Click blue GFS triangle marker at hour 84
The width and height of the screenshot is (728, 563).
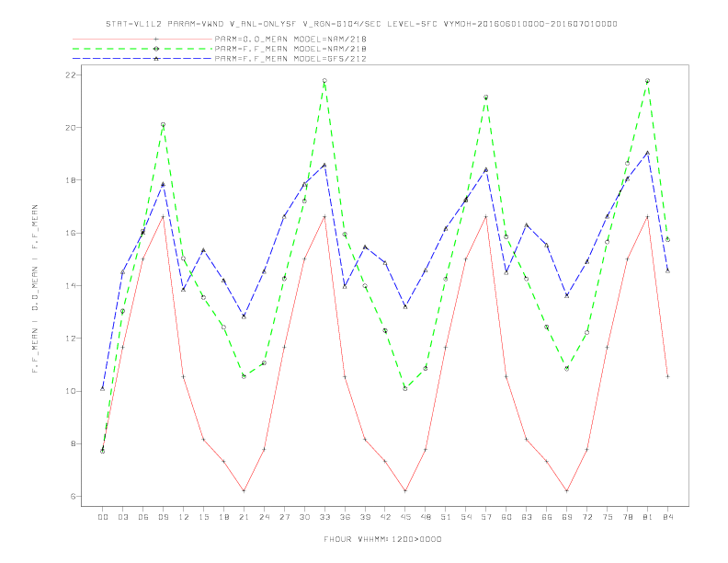[x=668, y=270]
